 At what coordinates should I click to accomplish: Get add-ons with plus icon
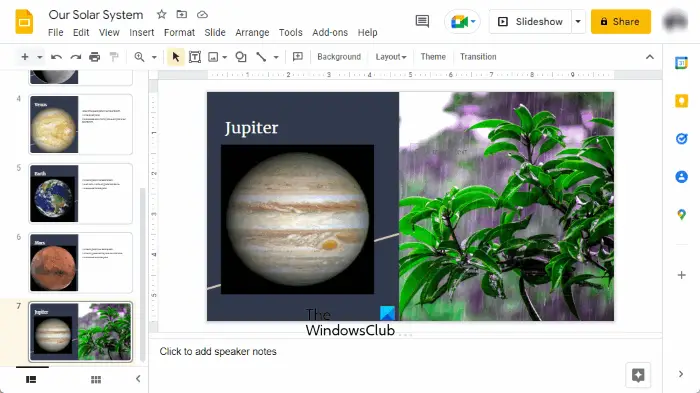[681, 275]
